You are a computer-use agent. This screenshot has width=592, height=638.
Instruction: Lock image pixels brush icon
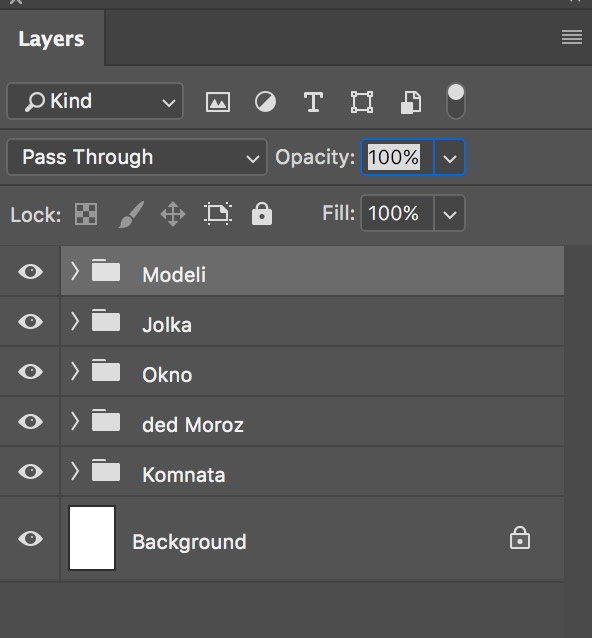pyautogui.click(x=131, y=214)
